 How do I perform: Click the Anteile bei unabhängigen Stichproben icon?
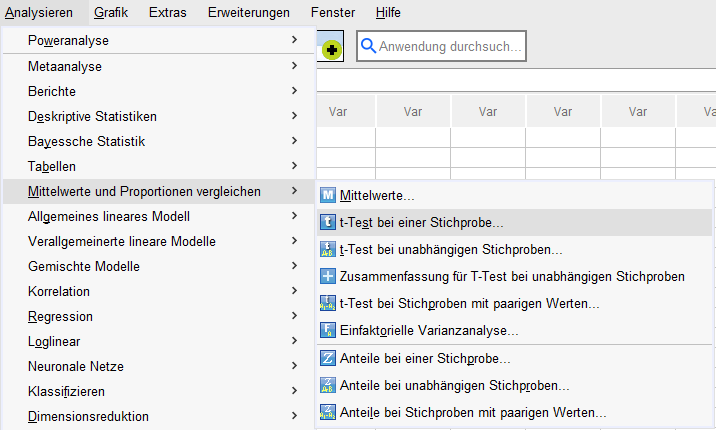click(327, 385)
